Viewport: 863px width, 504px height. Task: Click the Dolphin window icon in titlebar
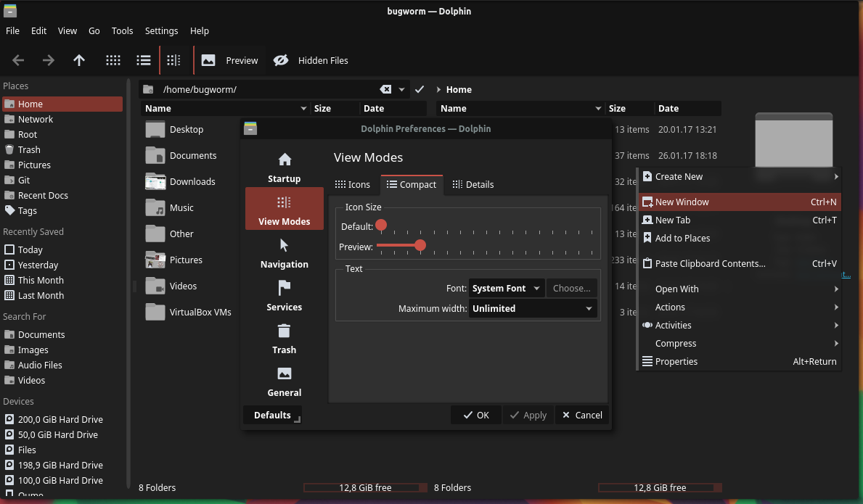[10, 10]
